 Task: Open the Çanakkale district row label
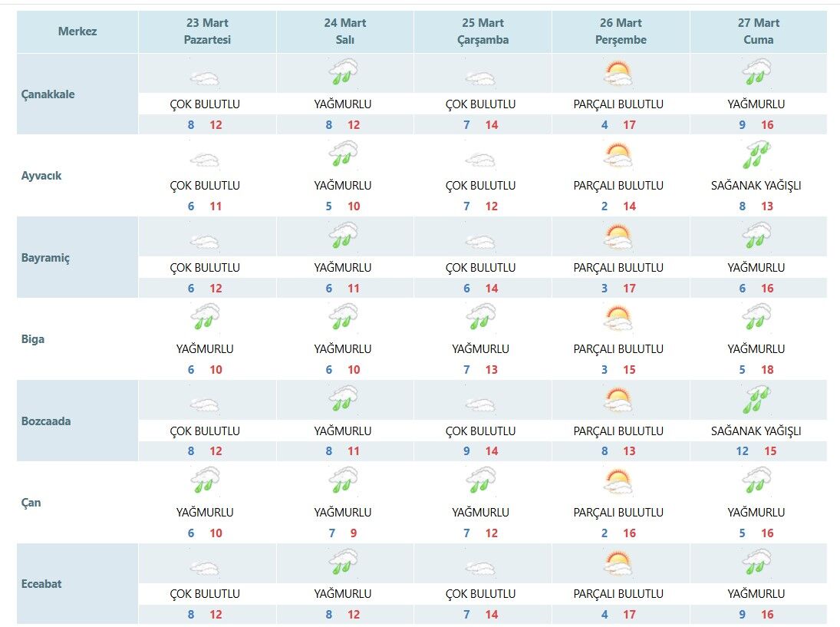click(48, 94)
